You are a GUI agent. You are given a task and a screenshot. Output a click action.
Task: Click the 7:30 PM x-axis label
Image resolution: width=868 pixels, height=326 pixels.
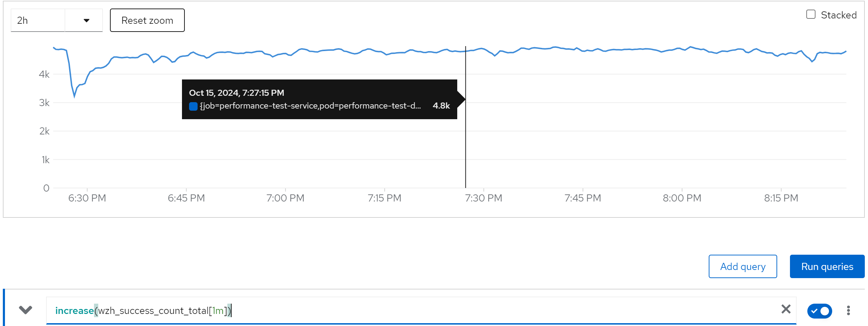coord(483,198)
